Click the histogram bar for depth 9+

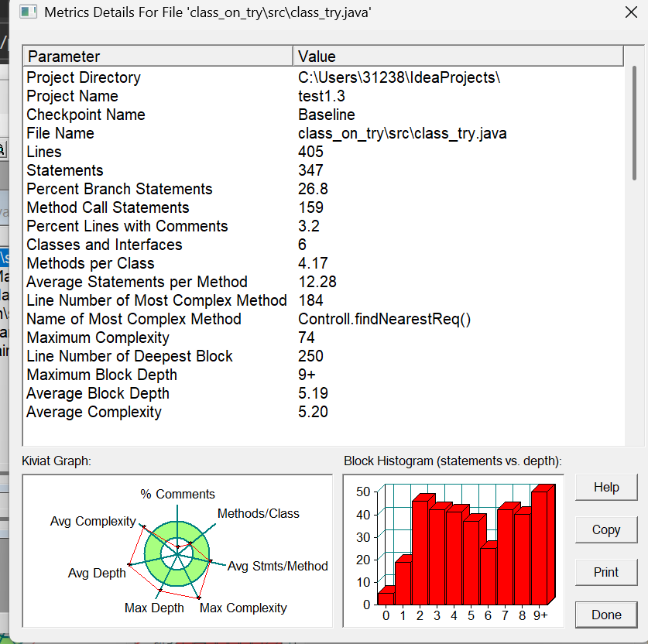pos(540,548)
